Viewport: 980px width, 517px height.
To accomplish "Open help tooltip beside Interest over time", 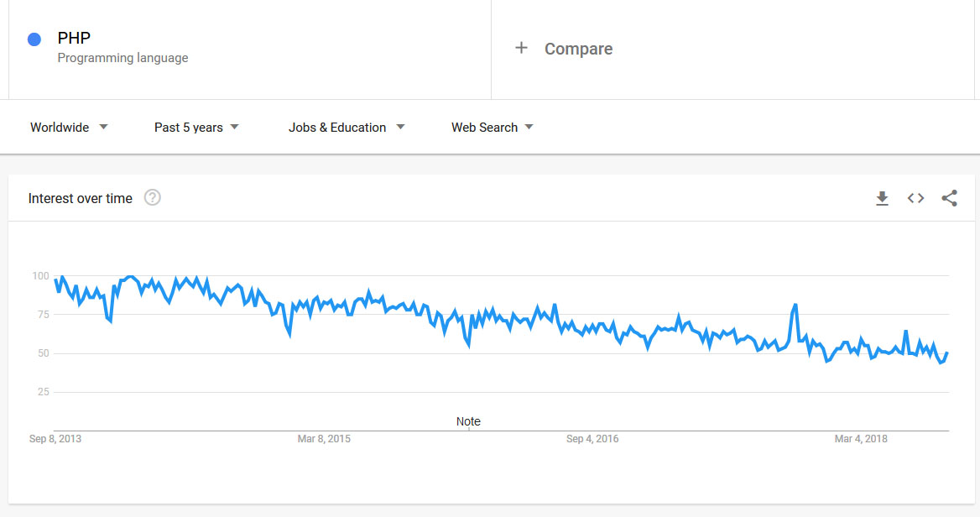I will pyautogui.click(x=152, y=198).
